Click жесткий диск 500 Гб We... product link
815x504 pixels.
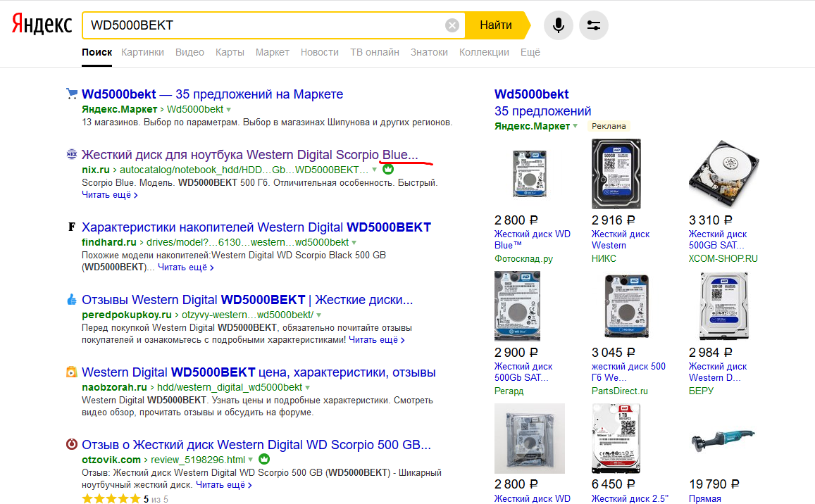[628, 372]
